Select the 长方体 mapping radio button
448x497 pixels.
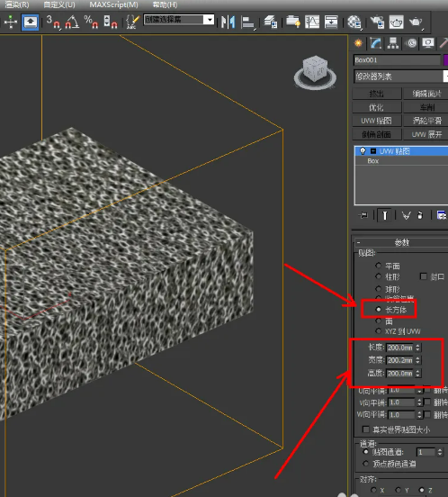(x=379, y=309)
